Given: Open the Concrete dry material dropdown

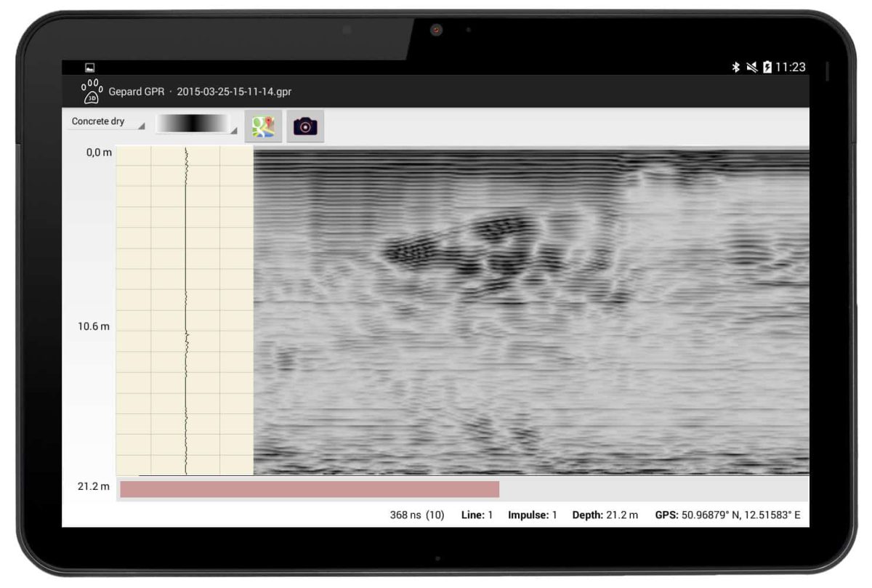Looking at the screenshot, I should click(108, 122).
